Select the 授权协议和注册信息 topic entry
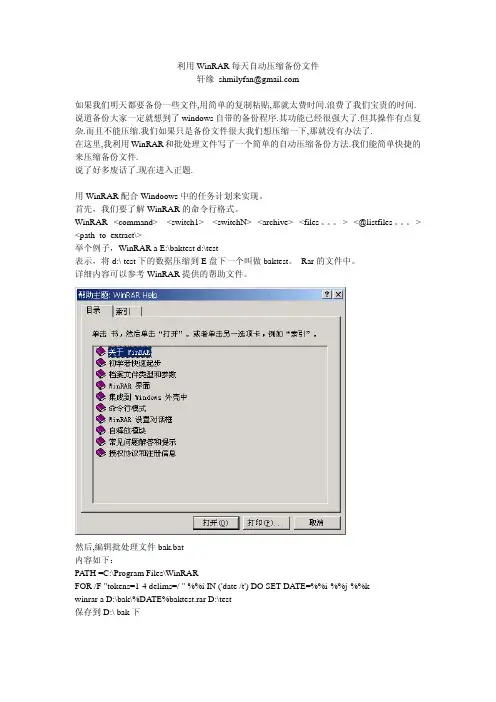The width and height of the screenshot is (496, 702). coord(142,453)
